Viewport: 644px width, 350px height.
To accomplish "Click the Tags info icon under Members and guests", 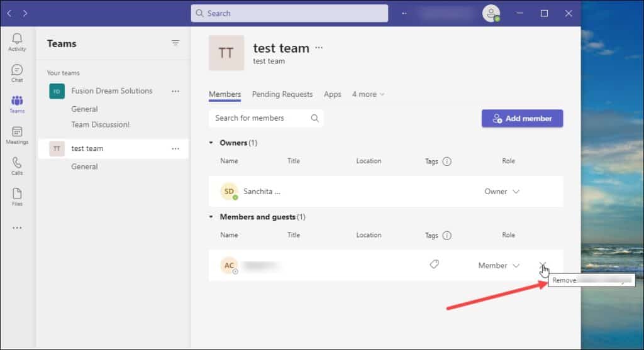I will coord(447,236).
